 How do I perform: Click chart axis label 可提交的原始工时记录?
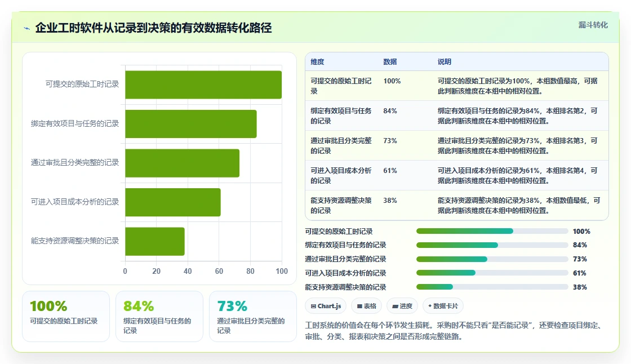coord(82,84)
